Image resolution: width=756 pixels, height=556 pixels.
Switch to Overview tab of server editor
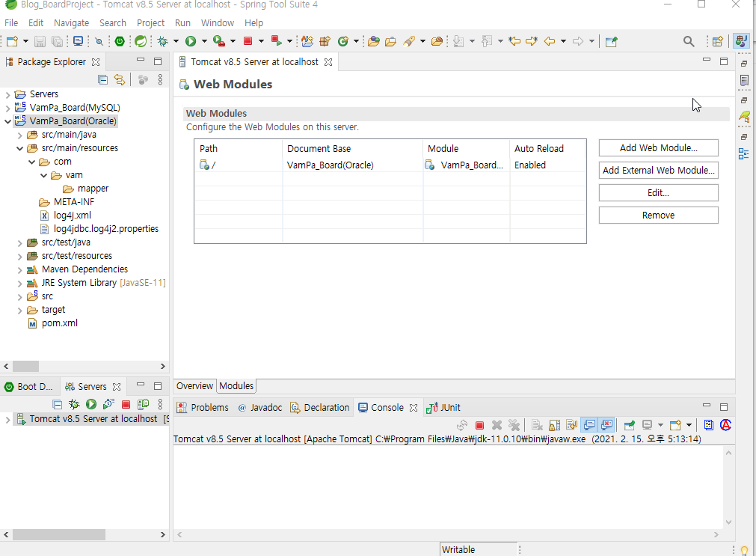click(x=194, y=385)
